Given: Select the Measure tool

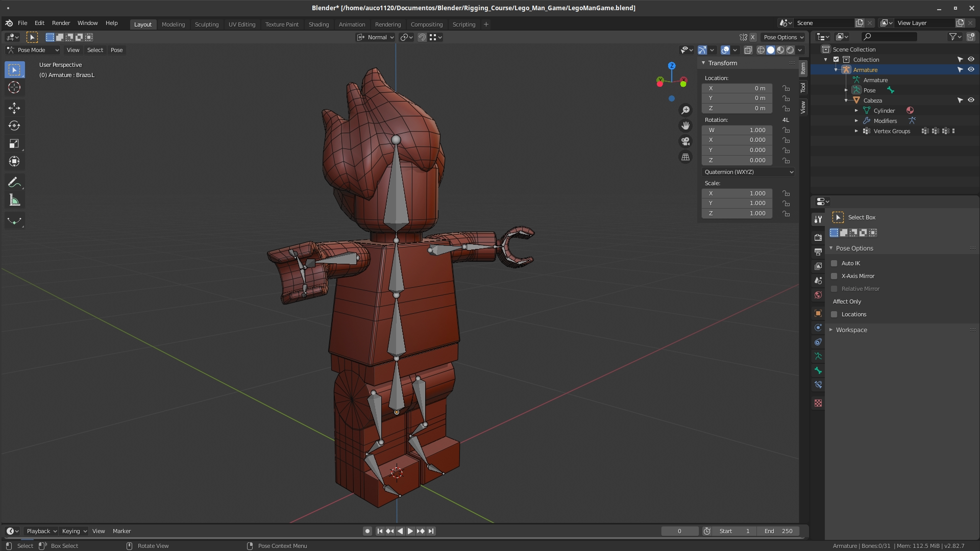Looking at the screenshot, I should point(14,201).
